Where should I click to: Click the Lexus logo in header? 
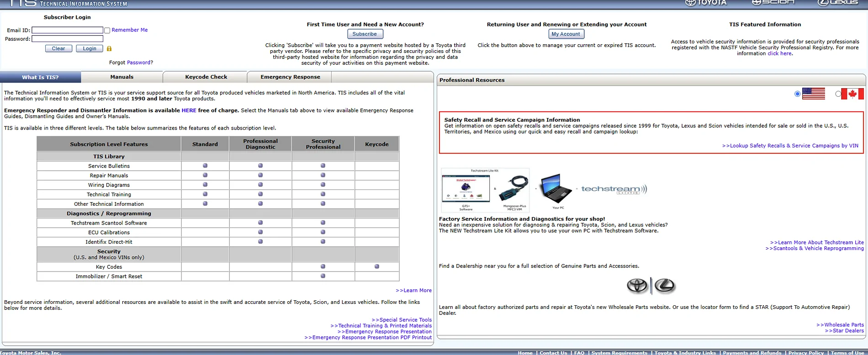(837, 3)
